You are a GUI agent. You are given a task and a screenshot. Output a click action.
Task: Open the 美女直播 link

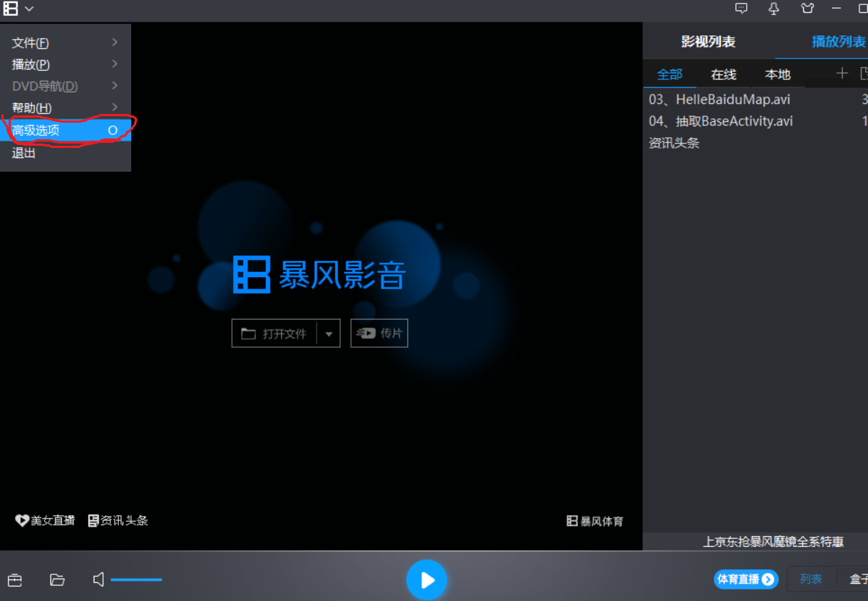(45, 520)
